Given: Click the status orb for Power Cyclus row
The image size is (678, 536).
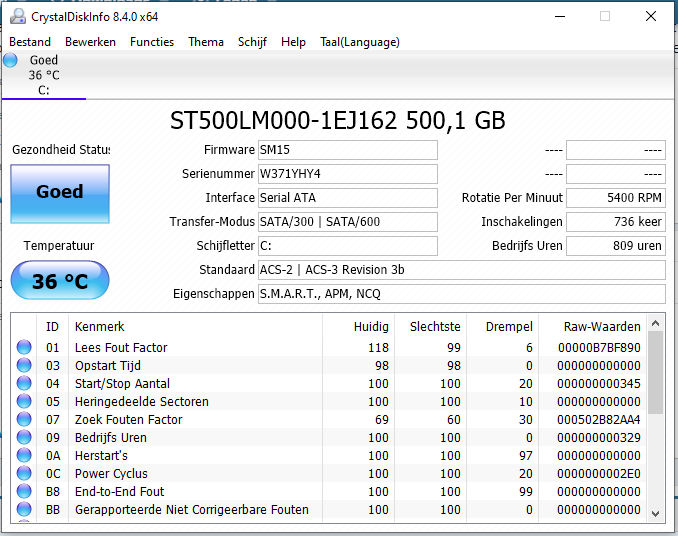Looking at the screenshot, I should pyautogui.click(x=24, y=474).
